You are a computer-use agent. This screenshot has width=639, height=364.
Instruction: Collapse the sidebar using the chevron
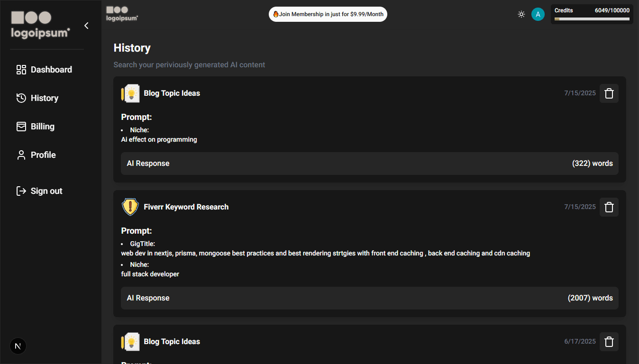click(86, 26)
